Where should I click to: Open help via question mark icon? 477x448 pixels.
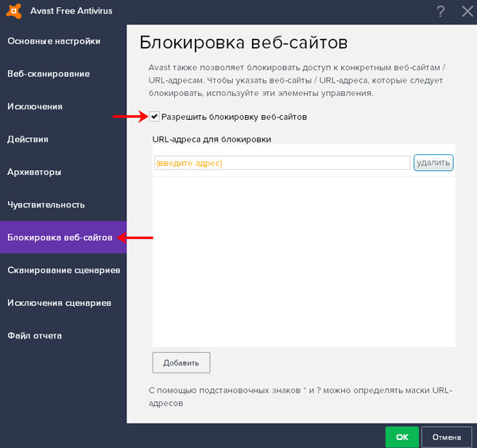click(440, 12)
